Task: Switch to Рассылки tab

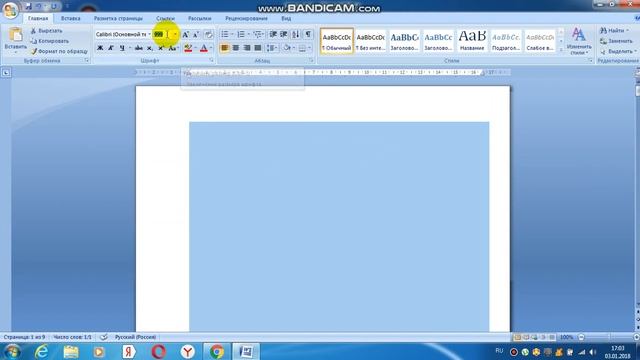Action: tap(200, 18)
